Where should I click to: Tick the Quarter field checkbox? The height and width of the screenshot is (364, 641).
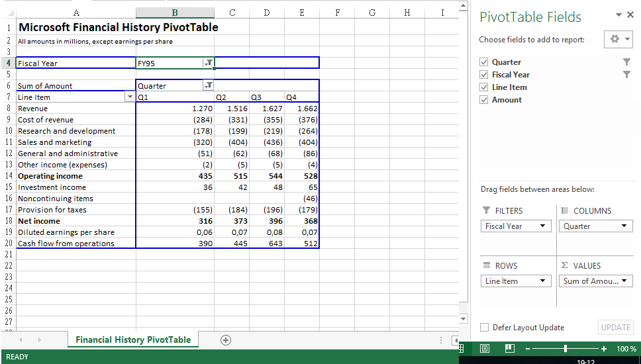484,62
